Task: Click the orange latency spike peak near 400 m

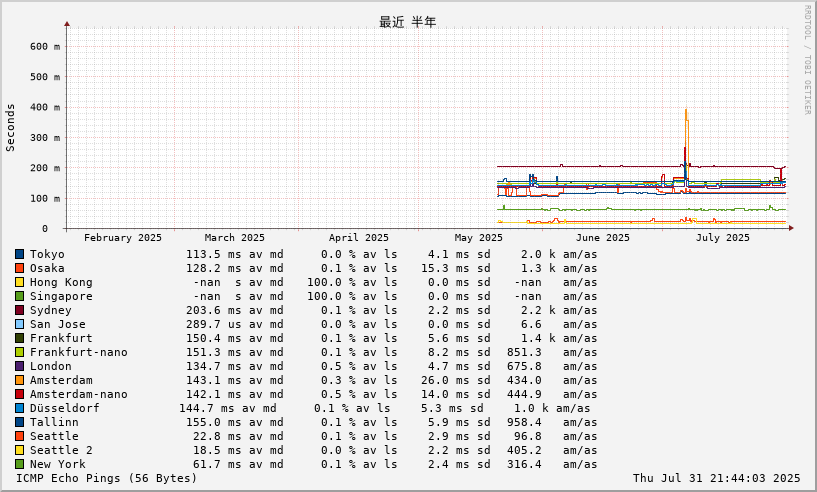Action: (686, 110)
